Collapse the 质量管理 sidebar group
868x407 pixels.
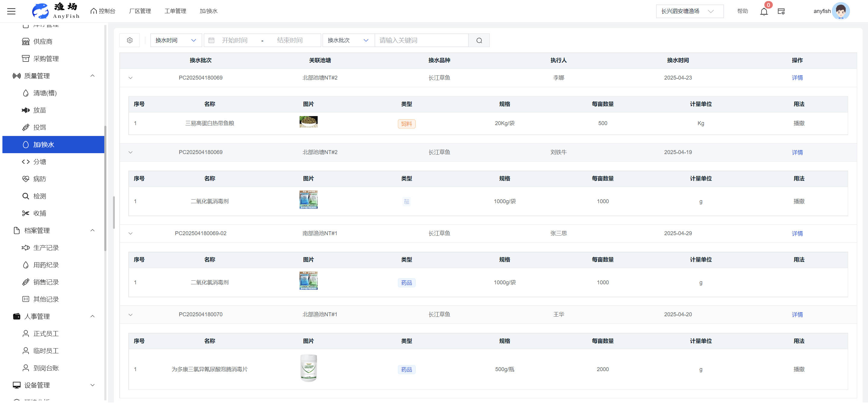[92, 76]
